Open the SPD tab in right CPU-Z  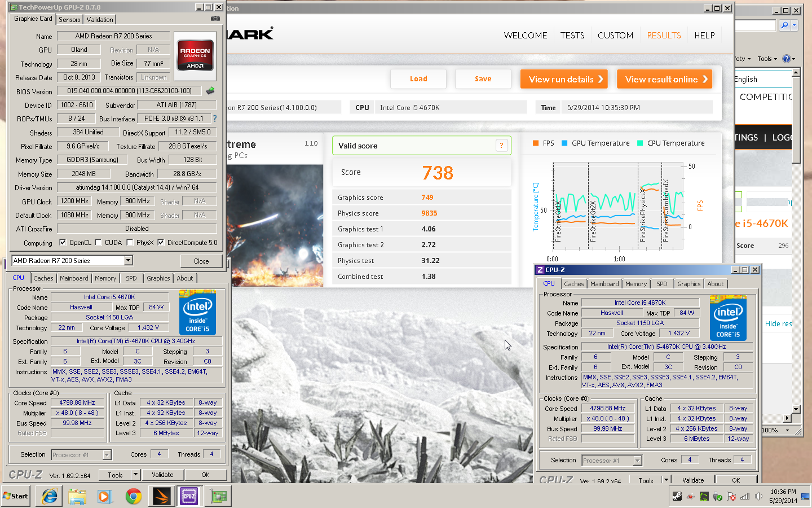tap(662, 284)
